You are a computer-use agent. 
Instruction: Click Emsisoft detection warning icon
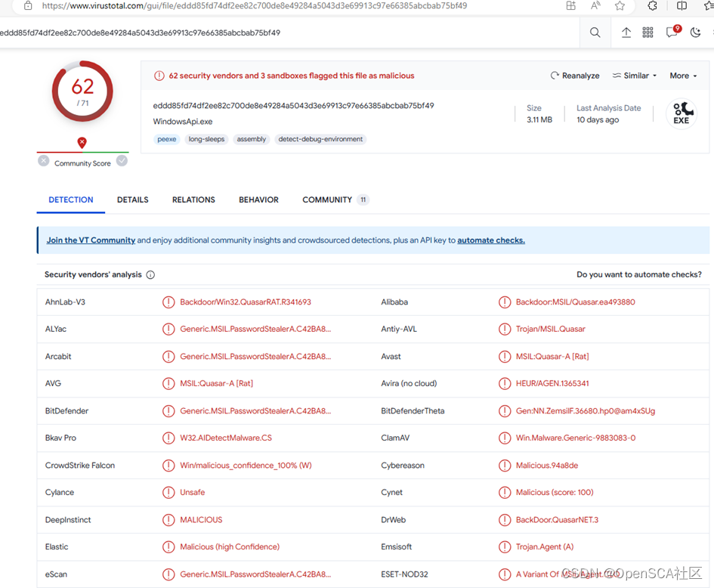(x=505, y=546)
